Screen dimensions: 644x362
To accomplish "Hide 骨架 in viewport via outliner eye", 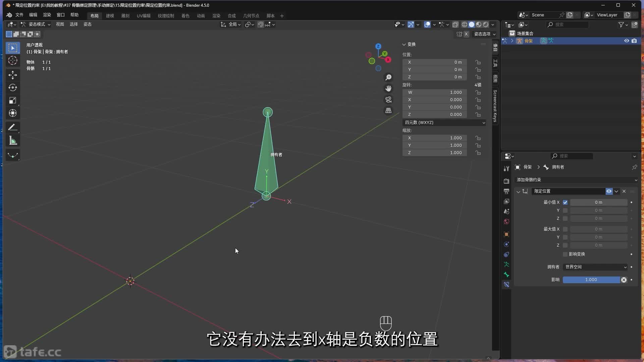I will [626, 41].
